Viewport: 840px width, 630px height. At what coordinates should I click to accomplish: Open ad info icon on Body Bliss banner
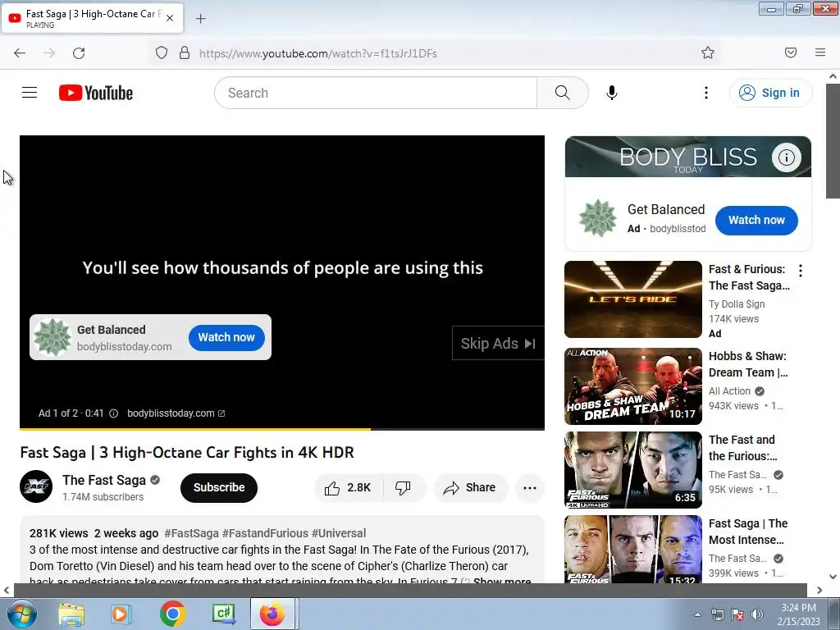(x=786, y=157)
